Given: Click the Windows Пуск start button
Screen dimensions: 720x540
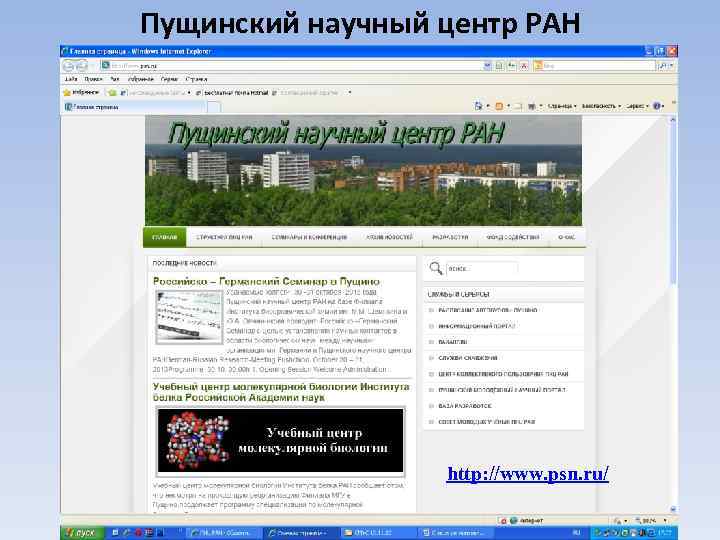Looking at the screenshot, I should (x=81, y=533).
